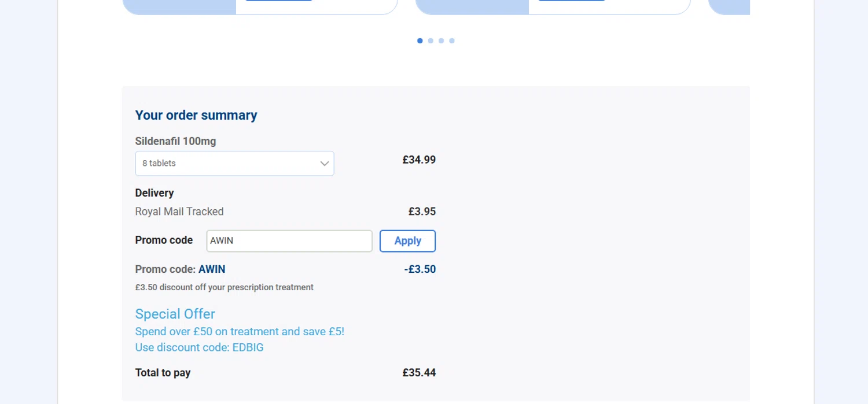Jump to the fourth carousel slide dot

[x=452, y=40]
